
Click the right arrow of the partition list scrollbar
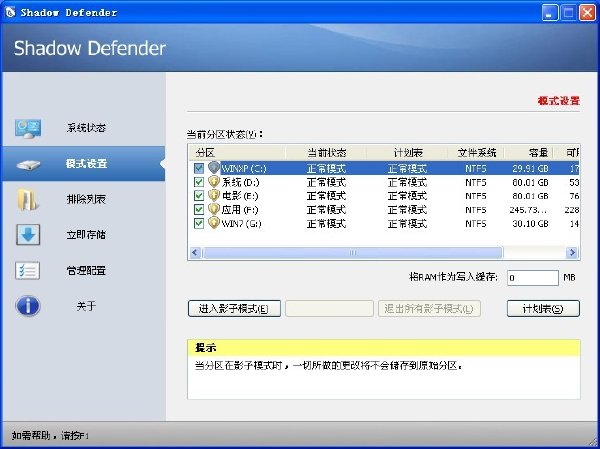click(572, 253)
